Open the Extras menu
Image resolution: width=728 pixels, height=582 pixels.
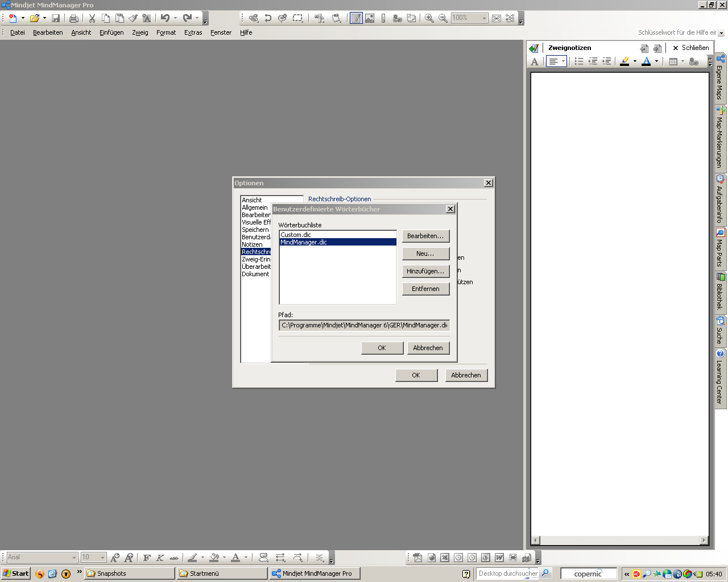point(193,32)
